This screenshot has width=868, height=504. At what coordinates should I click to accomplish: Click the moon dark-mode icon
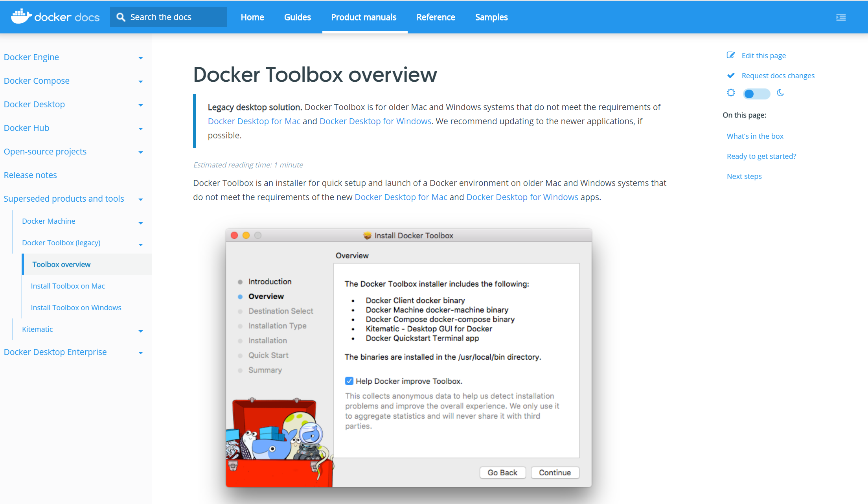pyautogui.click(x=780, y=93)
